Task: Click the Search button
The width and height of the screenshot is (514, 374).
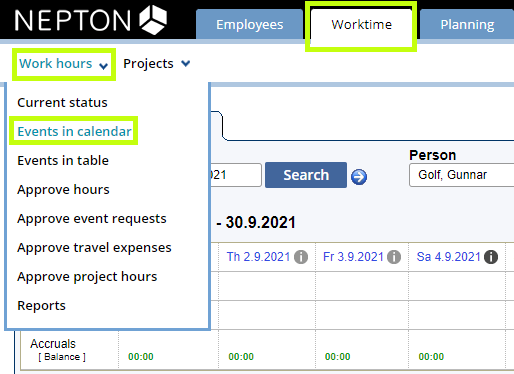Action: tap(306, 175)
